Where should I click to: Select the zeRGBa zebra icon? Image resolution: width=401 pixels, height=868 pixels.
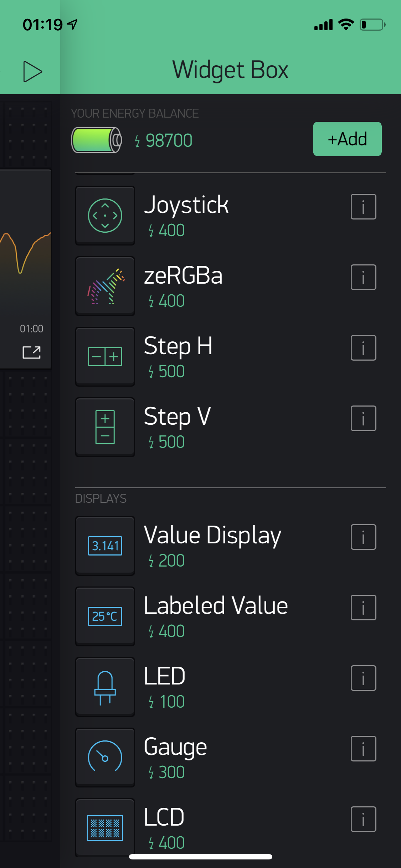point(105,286)
